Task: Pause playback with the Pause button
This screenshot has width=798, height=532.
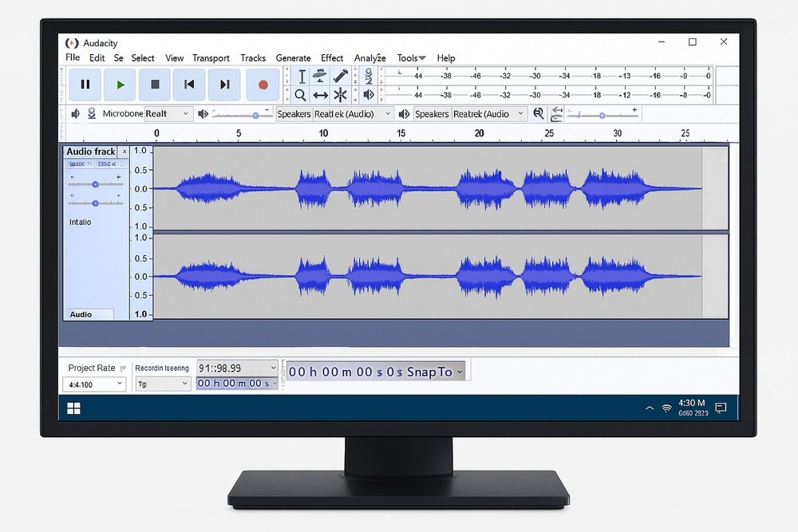Action: pos(85,85)
